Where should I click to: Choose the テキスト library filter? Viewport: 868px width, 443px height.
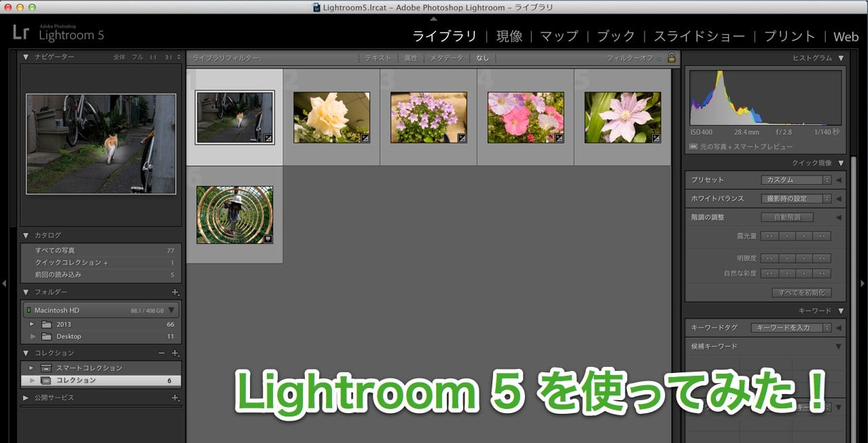pos(378,58)
